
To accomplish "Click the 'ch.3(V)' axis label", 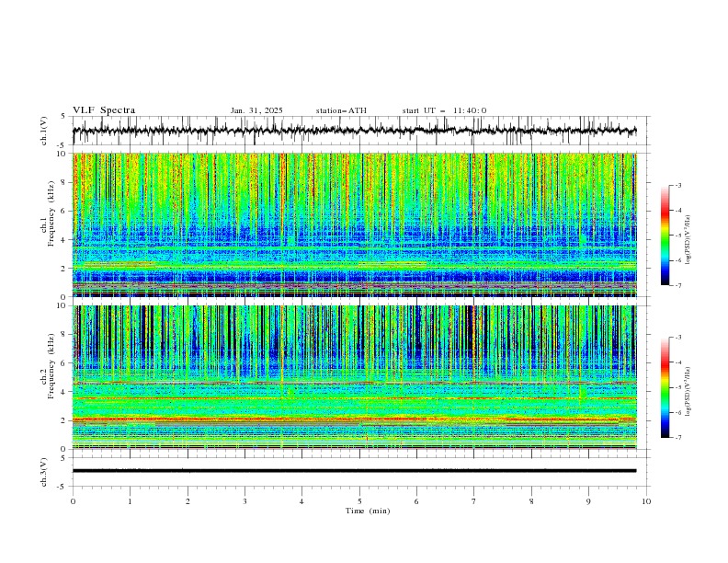I will click(44, 472).
